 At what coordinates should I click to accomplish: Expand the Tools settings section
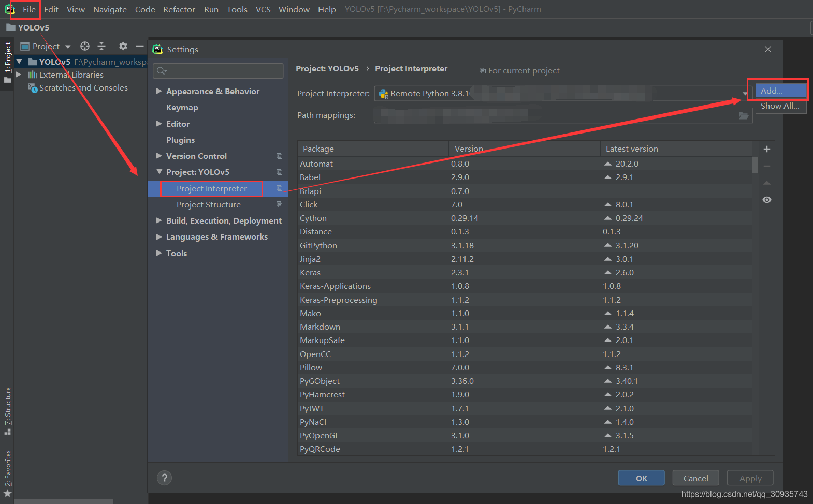[x=159, y=253]
